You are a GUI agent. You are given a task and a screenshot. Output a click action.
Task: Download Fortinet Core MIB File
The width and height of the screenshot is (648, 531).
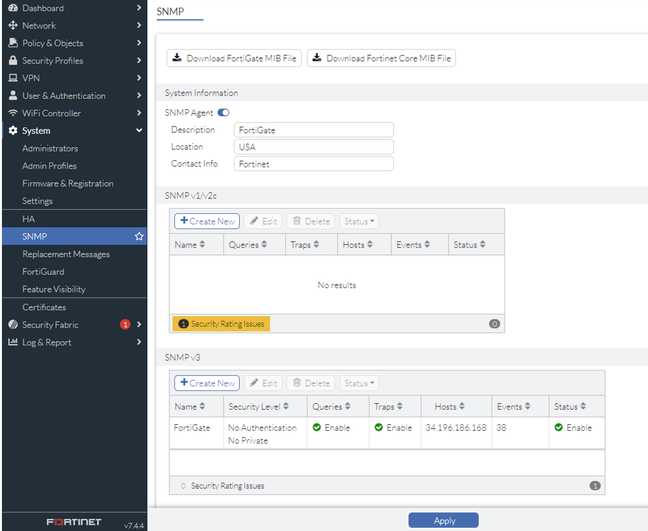[381, 58]
